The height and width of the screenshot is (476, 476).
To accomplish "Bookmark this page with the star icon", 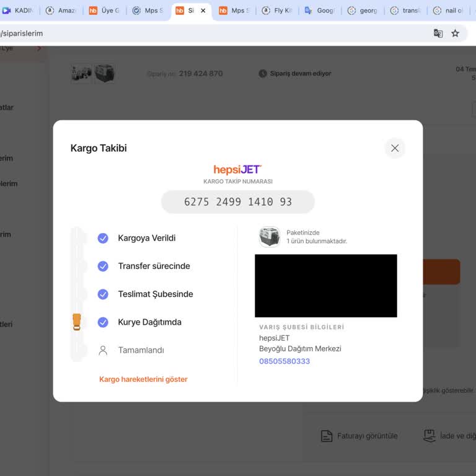I will (455, 33).
